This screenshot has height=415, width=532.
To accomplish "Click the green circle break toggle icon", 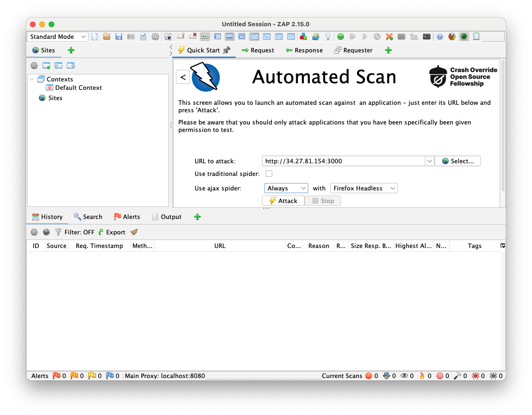I will [x=341, y=36].
